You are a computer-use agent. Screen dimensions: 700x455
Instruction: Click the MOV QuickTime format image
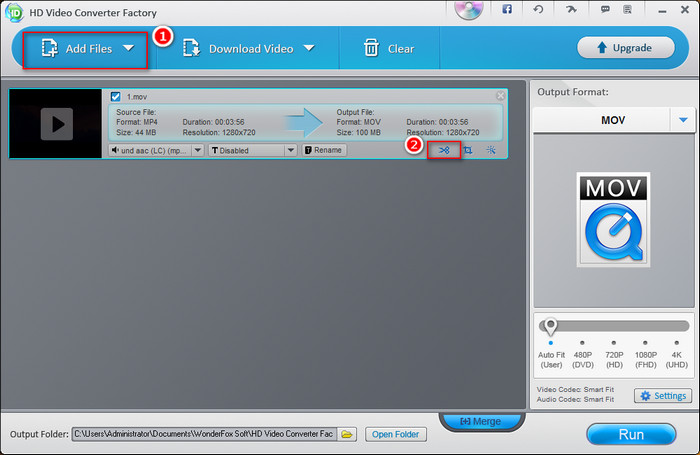click(x=613, y=220)
